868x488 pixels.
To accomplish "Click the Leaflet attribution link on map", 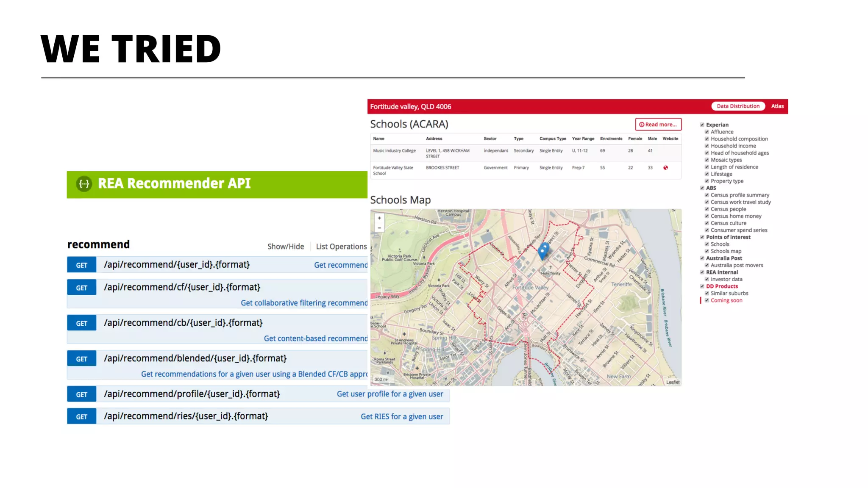I will point(673,382).
